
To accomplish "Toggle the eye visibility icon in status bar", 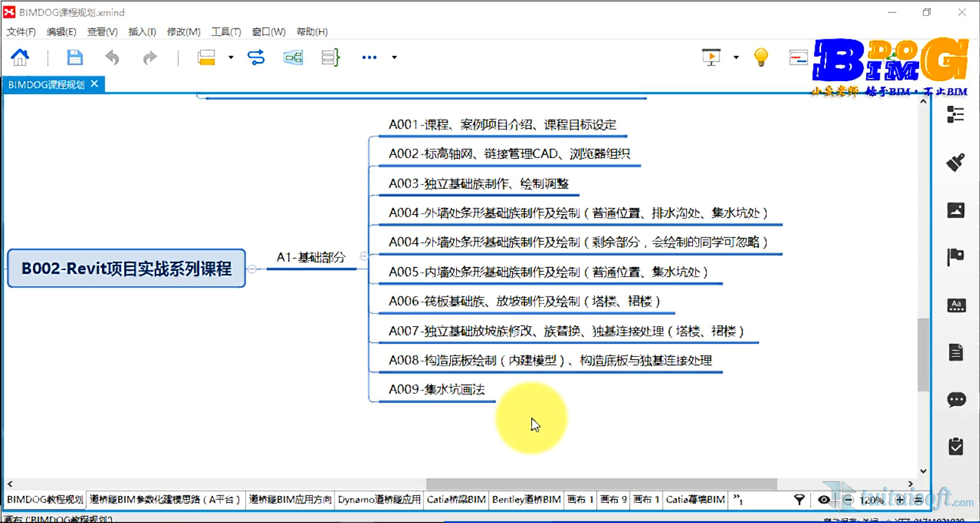I will pos(824,500).
